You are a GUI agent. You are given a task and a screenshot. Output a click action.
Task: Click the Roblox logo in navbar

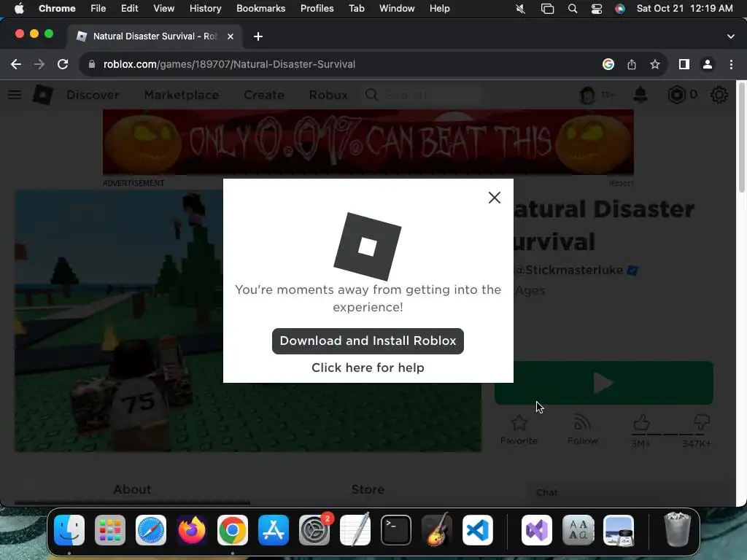42,95
